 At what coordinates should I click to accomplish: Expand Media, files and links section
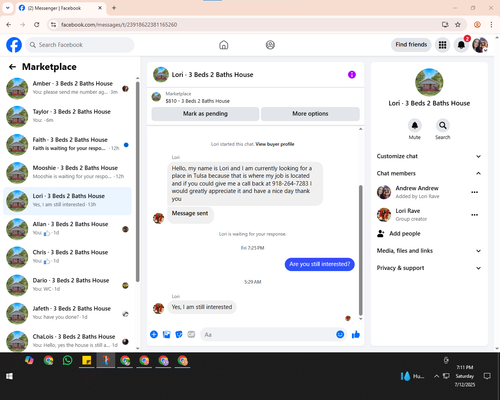click(429, 251)
